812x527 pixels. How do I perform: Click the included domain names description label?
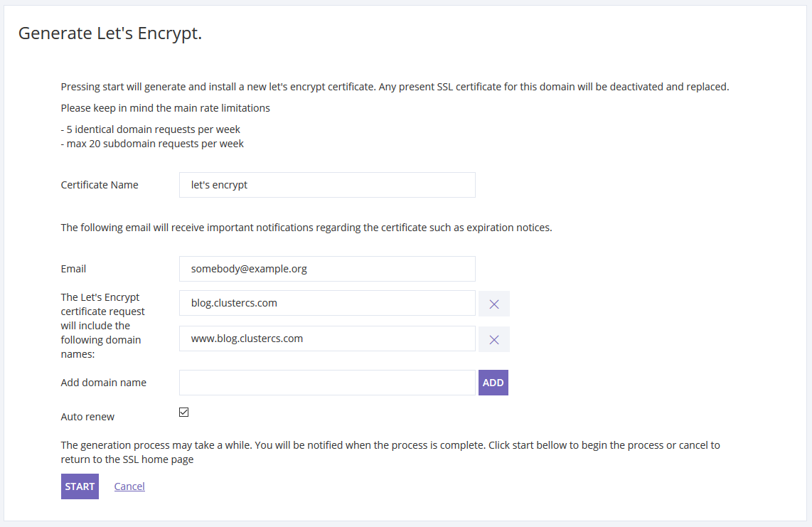pyautogui.click(x=101, y=326)
